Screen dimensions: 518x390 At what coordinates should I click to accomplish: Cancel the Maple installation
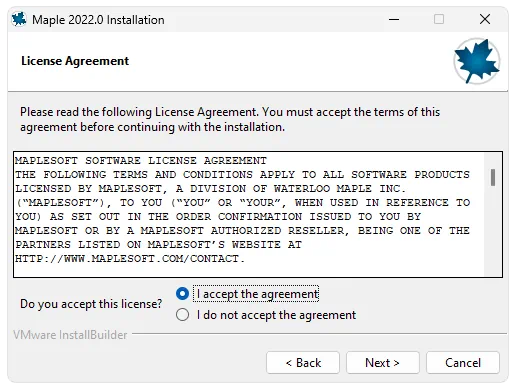(463, 363)
